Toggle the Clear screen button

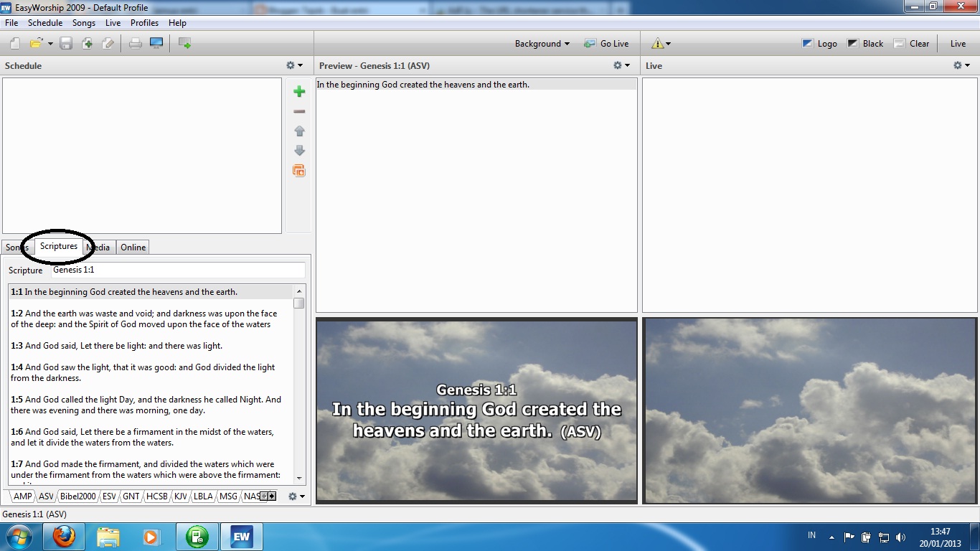[911, 44]
